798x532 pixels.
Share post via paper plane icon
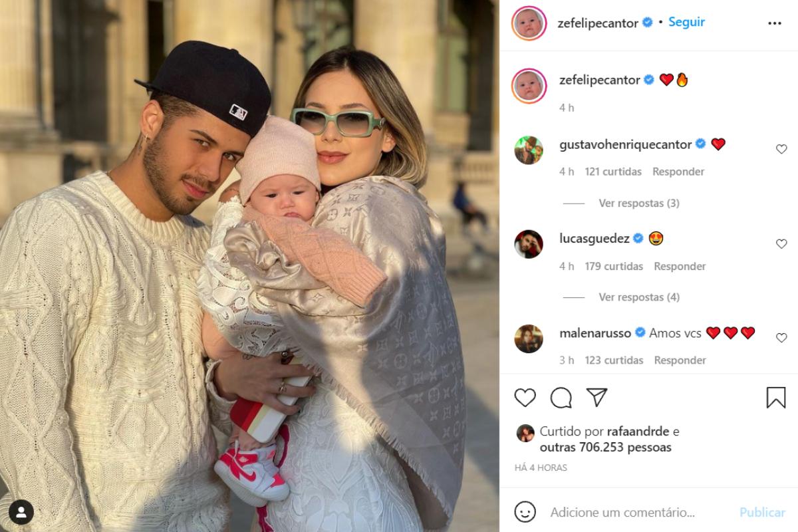(x=597, y=398)
